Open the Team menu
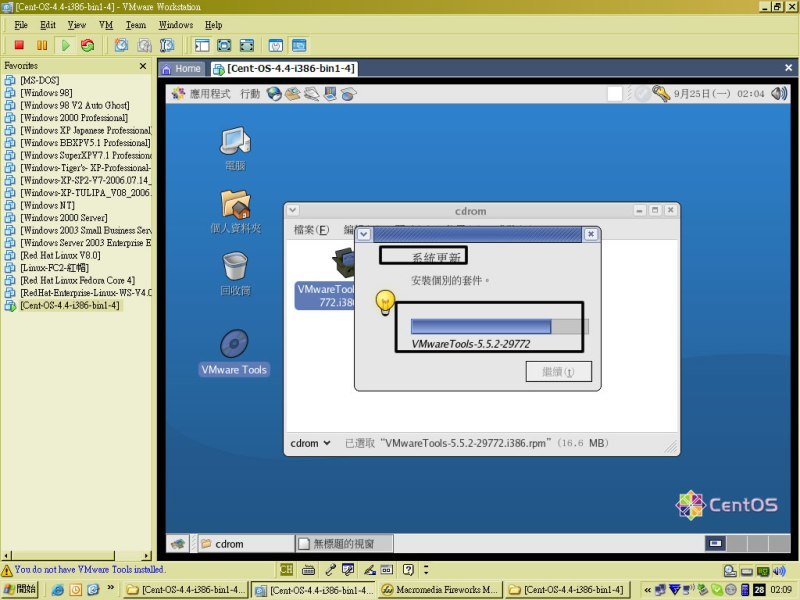This screenshot has width=800, height=600. click(136, 25)
